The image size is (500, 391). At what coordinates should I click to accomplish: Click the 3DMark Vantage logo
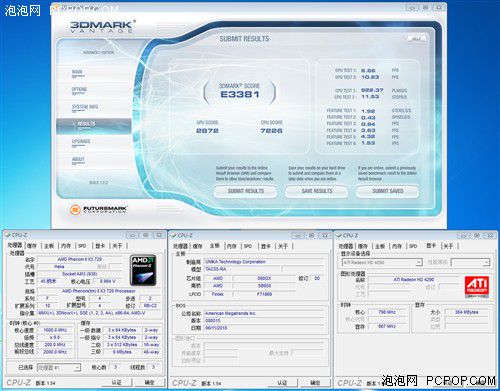tap(103, 26)
